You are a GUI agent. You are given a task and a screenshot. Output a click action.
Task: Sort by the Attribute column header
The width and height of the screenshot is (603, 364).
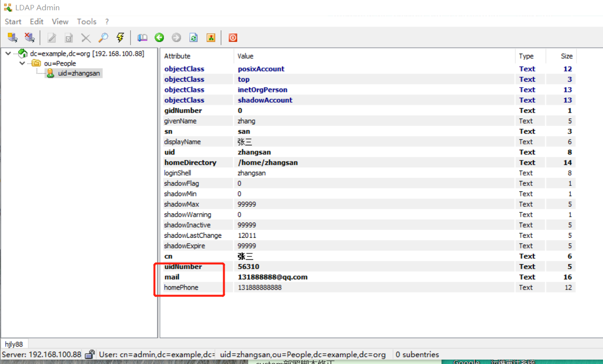[x=177, y=56]
